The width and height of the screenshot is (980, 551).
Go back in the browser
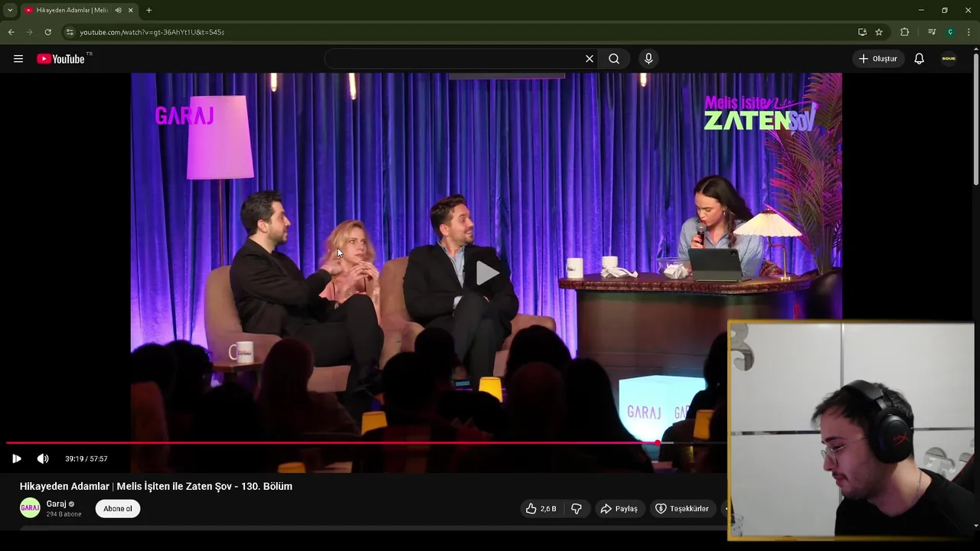pos(11,32)
